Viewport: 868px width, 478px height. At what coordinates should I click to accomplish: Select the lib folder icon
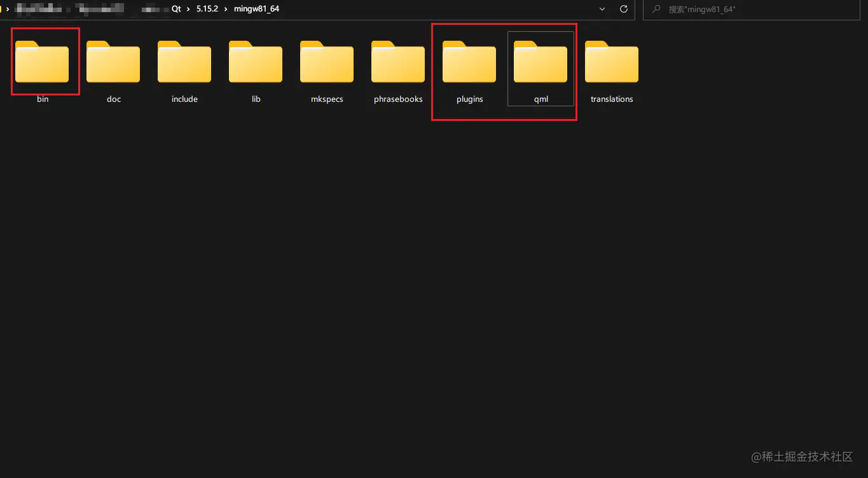(x=256, y=62)
